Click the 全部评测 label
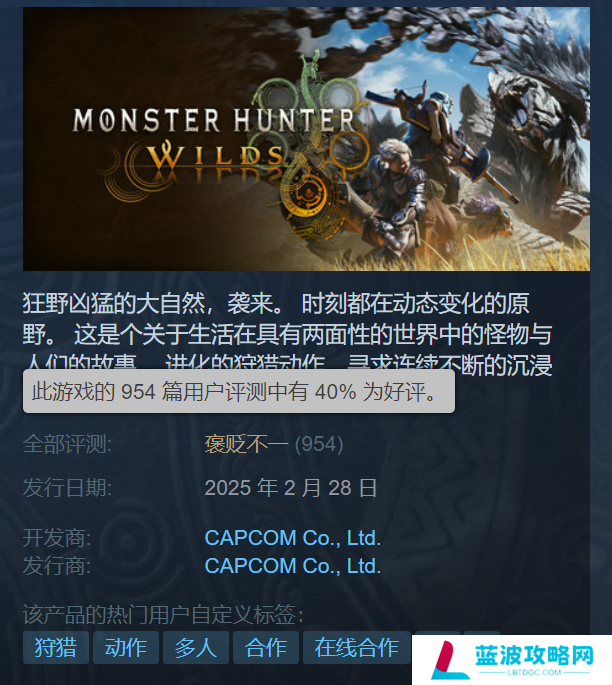Image resolution: width=612 pixels, height=685 pixels. tap(67, 444)
